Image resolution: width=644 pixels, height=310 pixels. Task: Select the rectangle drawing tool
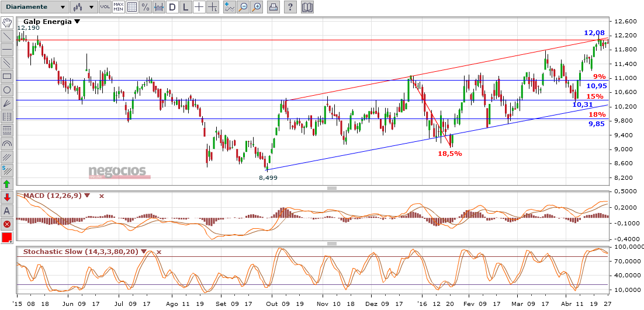[7, 76]
